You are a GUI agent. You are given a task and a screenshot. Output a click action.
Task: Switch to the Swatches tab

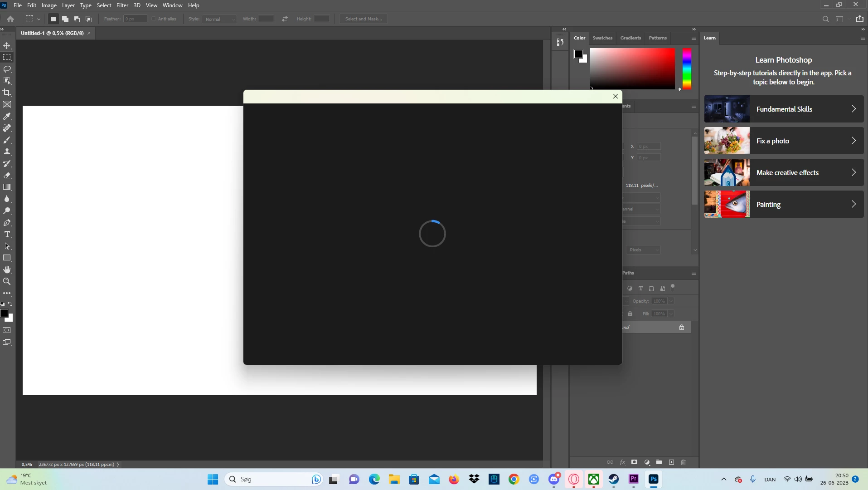coord(602,38)
